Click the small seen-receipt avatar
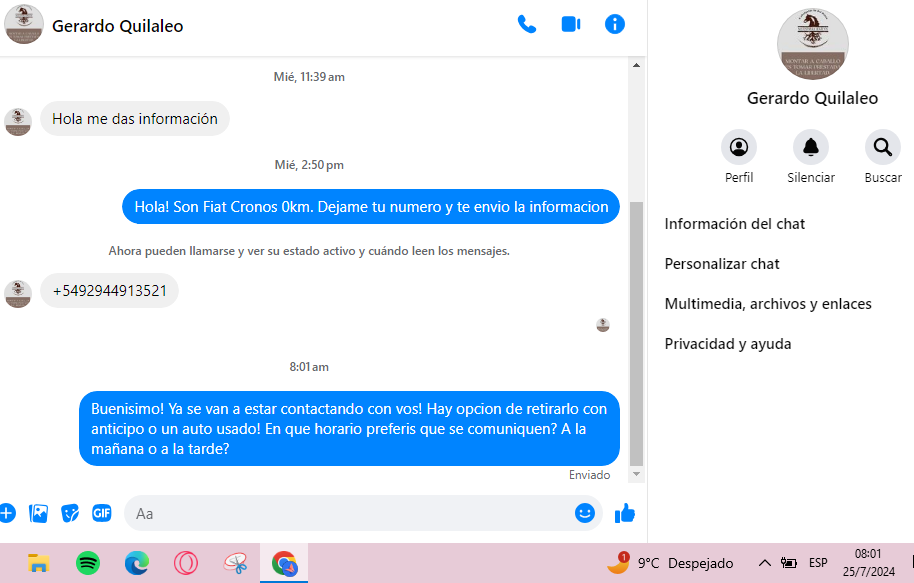Viewport: 914px width, 583px height. [x=603, y=325]
